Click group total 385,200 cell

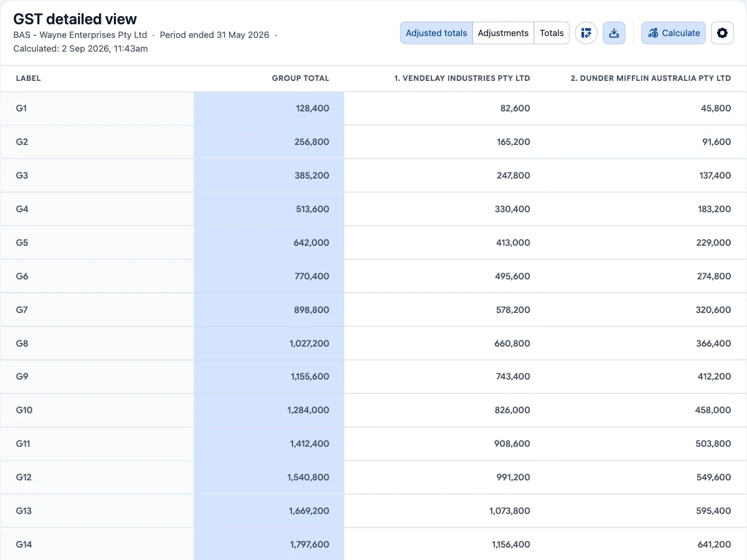pos(312,175)
